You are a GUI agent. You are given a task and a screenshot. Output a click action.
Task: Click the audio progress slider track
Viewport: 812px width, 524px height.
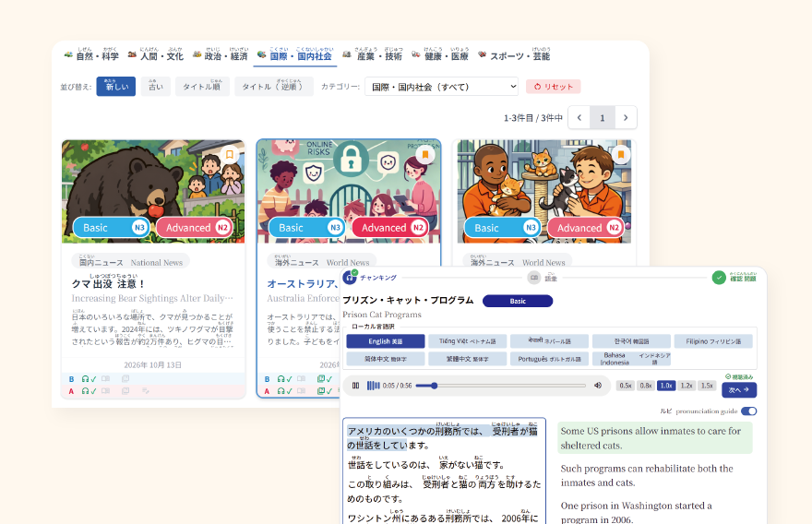point(500,386)
